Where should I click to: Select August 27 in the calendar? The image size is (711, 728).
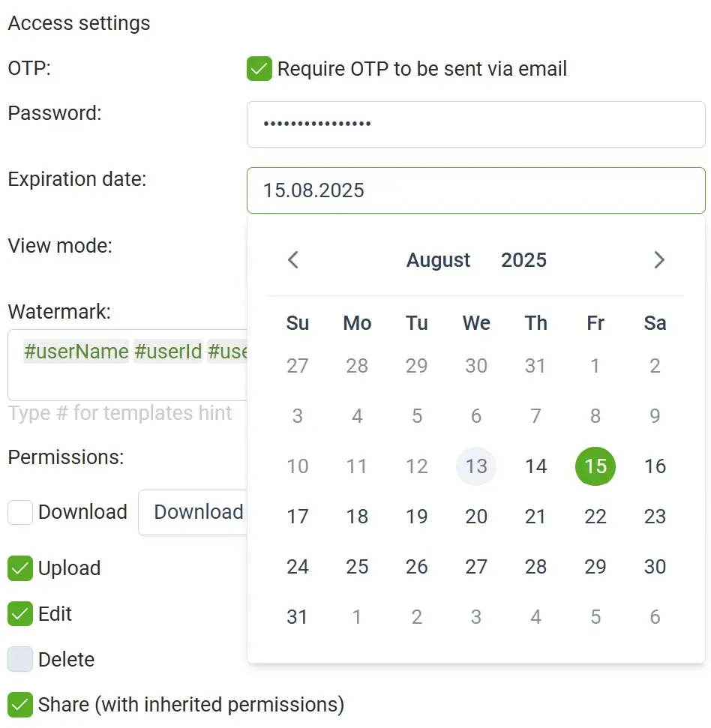tap(476, 567)
